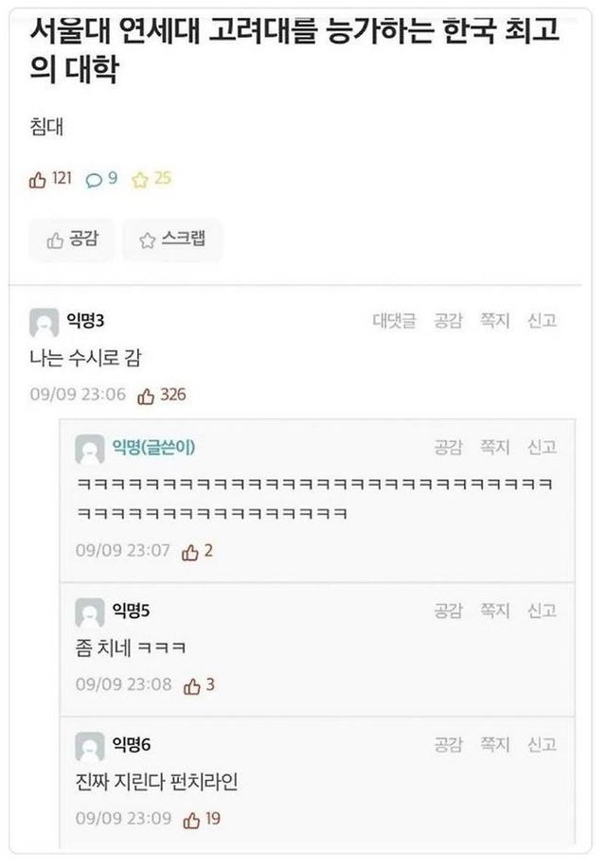This screenshot has width=606, height=868.
Task: Click the post's star scrap count icon
Action: (140, 179)
